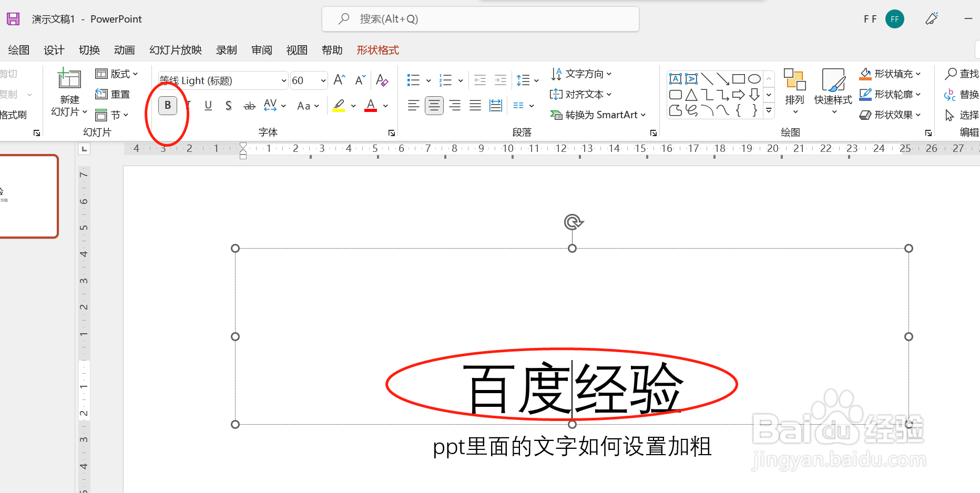Open highlight color dropdown arrow
Screen dimensions: 980x493
click(353, 106)
